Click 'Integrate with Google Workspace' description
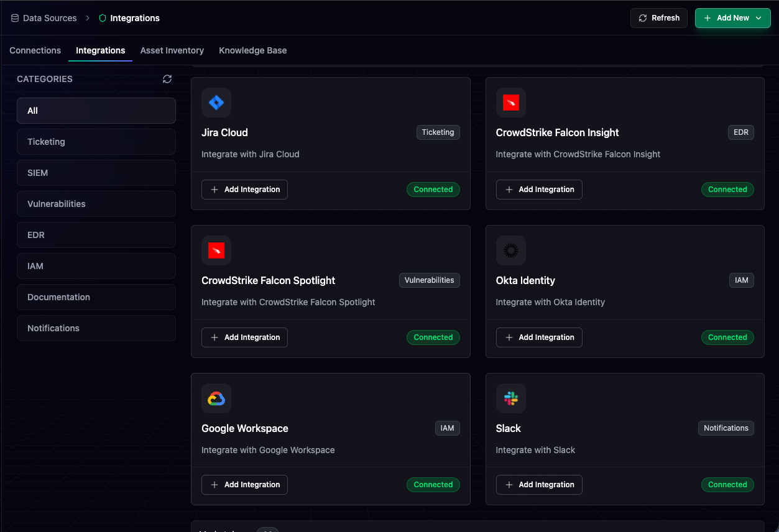This screenshot has height=532, width=779. tap(268, 450)
